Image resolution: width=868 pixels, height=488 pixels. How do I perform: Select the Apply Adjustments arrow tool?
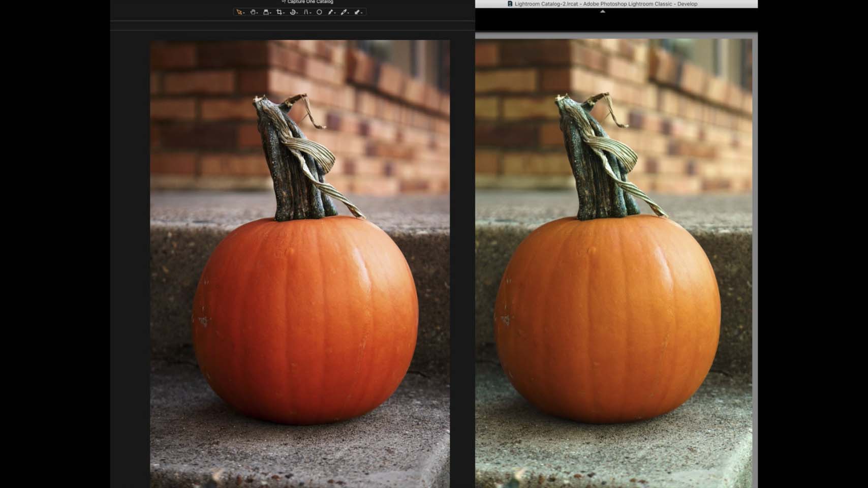357,12
